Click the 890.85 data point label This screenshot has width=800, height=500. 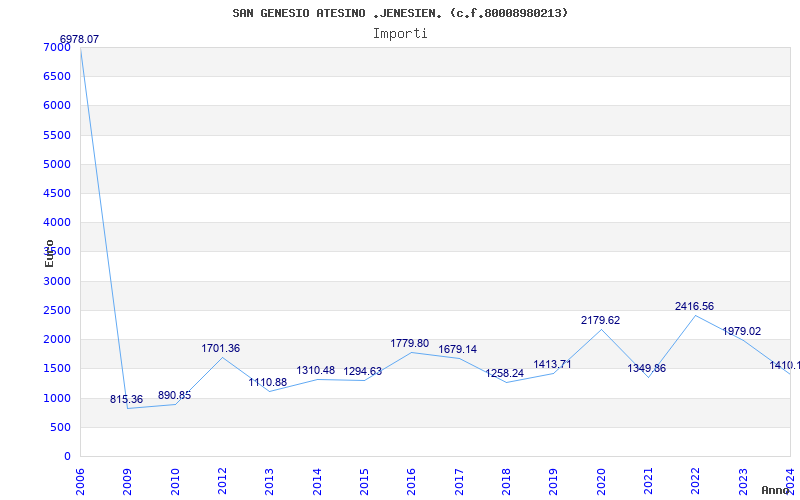pyautogui.click(x=174, y=395)
